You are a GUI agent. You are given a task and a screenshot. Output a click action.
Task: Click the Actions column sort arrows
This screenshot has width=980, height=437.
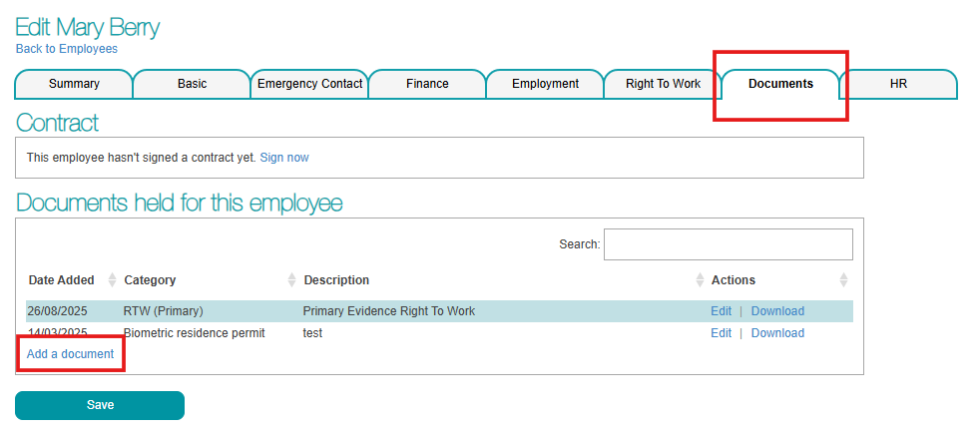pyautogui.click(x=843, y=280)
